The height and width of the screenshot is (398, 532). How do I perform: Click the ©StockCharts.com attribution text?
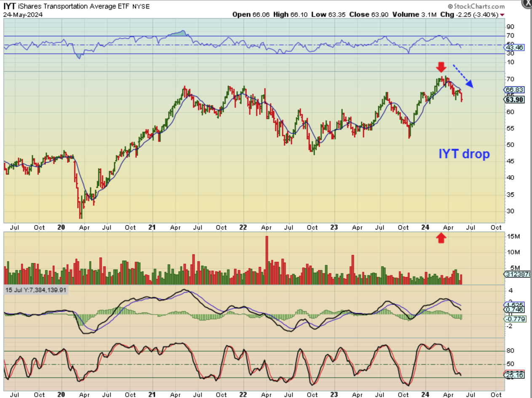point(476,6)
